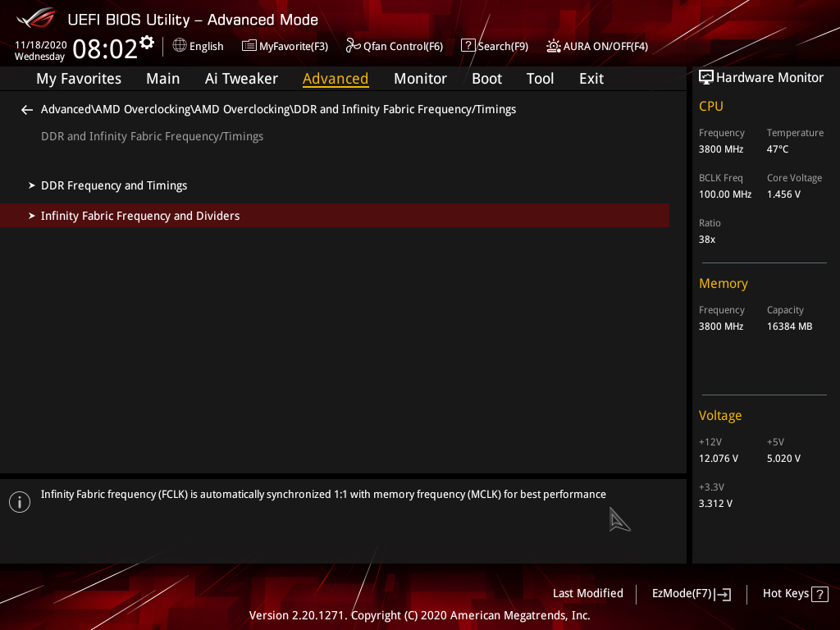This screenshot has width=840, height=630.
Task: Toggle AURA ON/OFF(F4)
Action: tap(605, 46)
